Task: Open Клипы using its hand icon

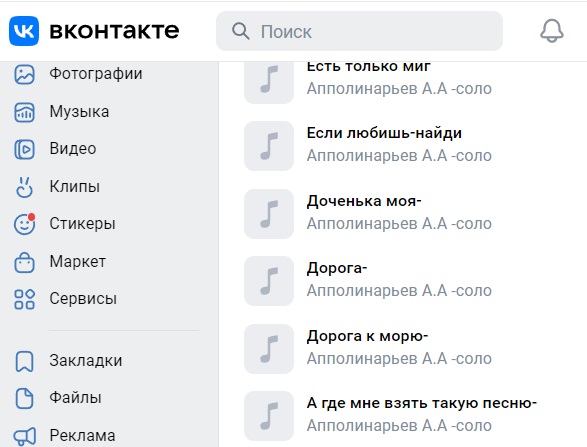Action: click(x=24, y=186)
